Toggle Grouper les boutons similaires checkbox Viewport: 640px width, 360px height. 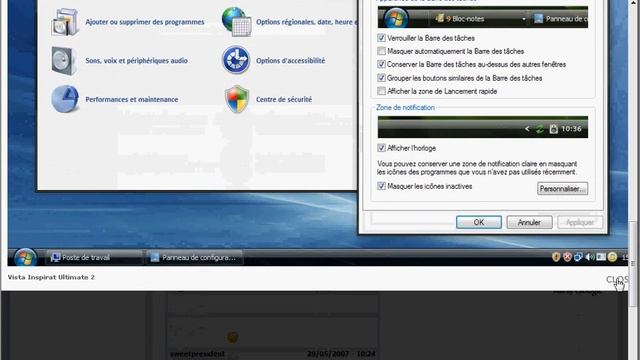tap(381, 78)
